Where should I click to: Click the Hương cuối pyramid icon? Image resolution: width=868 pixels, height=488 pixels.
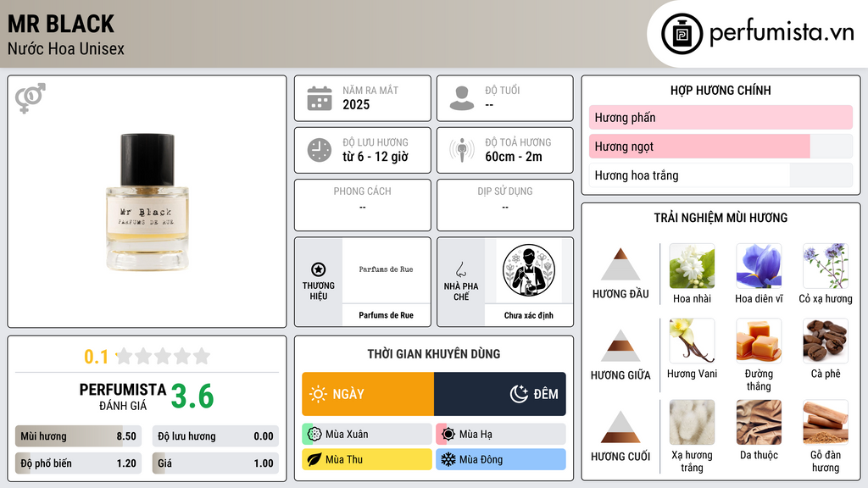pyautogui.click(x=620, y=427)
